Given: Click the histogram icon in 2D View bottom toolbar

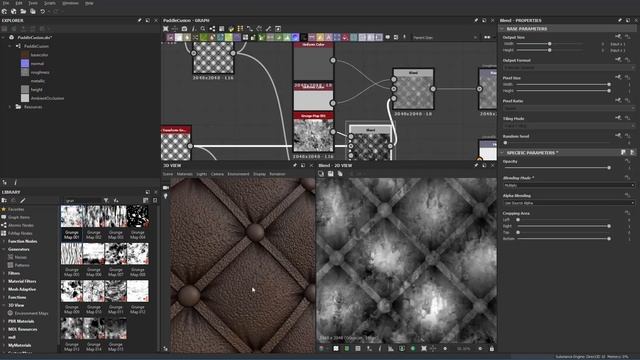Looking at the screenshot, I should pyautogui.click(x=391, y=349).
